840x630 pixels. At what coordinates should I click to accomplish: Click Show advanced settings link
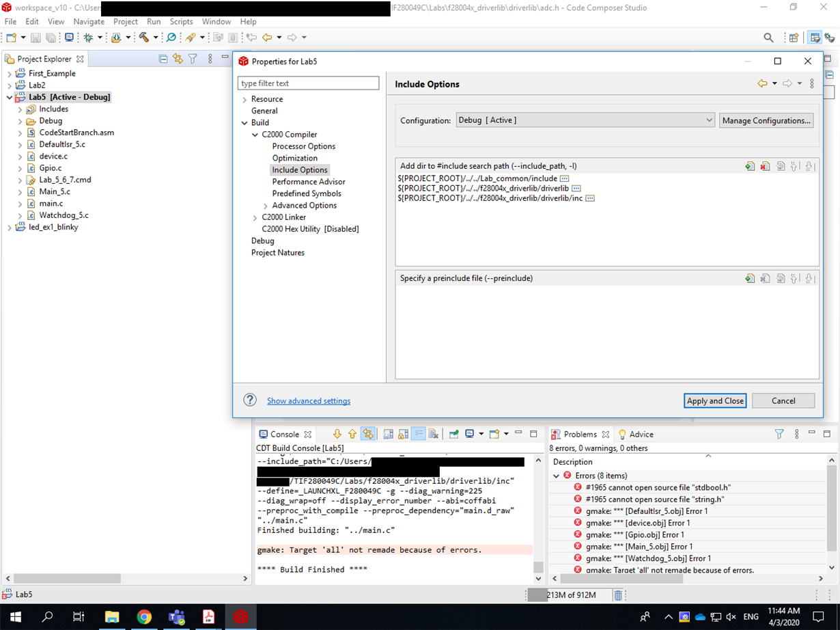[x=309, y=401]
